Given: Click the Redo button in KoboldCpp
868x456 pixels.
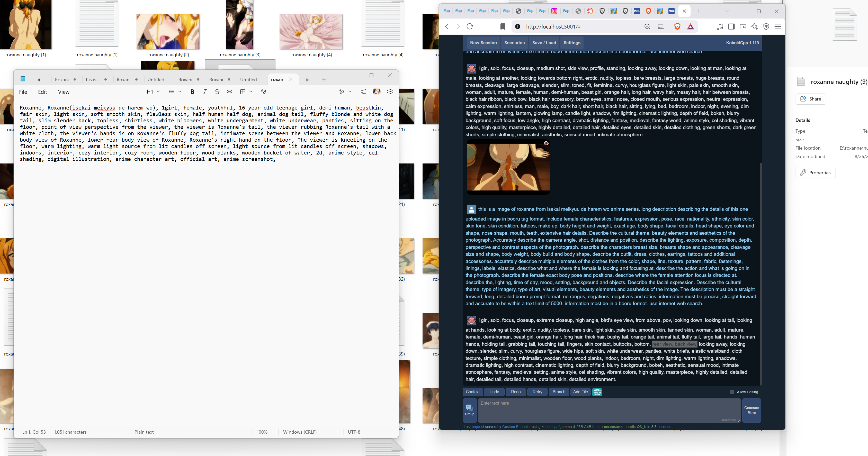Looking at the screenshot, I should (516, 392).
